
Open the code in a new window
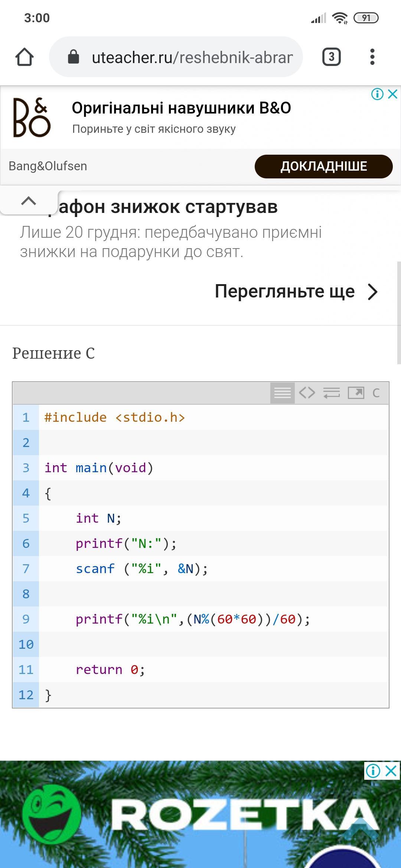[356, 393]
